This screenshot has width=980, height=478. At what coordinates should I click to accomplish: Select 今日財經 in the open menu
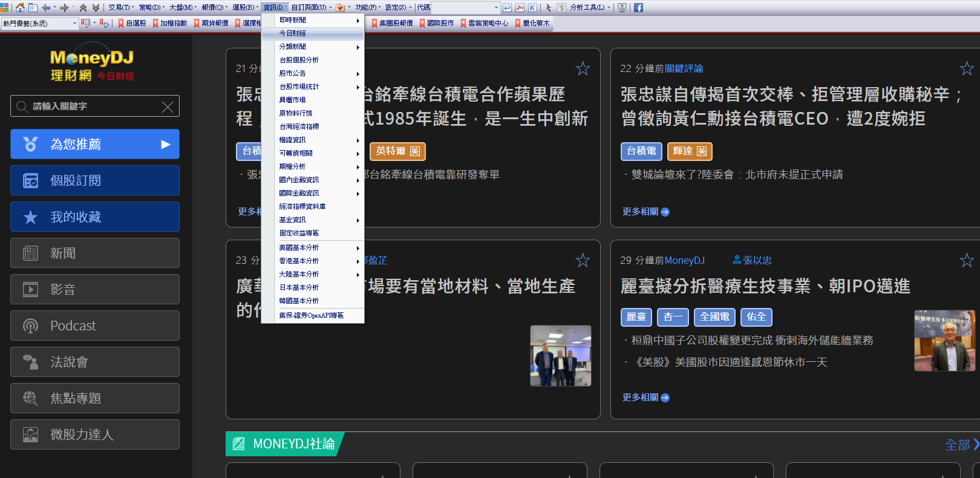click(293, 33)
